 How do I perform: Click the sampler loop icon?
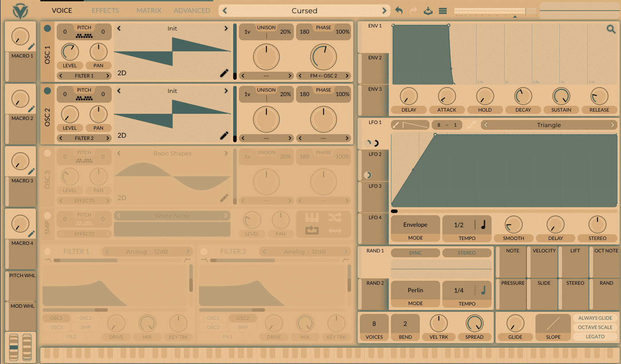(x=312, y=230)
